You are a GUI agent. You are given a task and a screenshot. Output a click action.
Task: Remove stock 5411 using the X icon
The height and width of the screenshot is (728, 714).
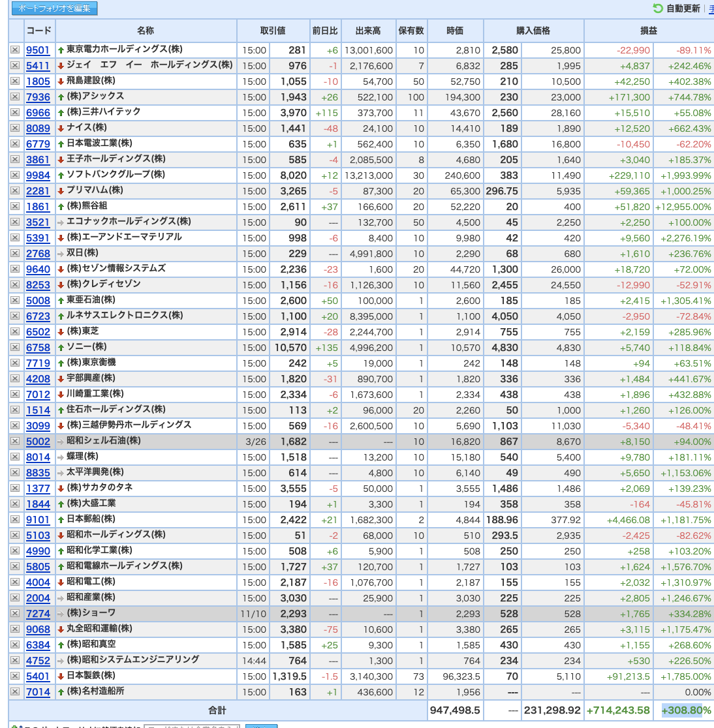[15, 65]
